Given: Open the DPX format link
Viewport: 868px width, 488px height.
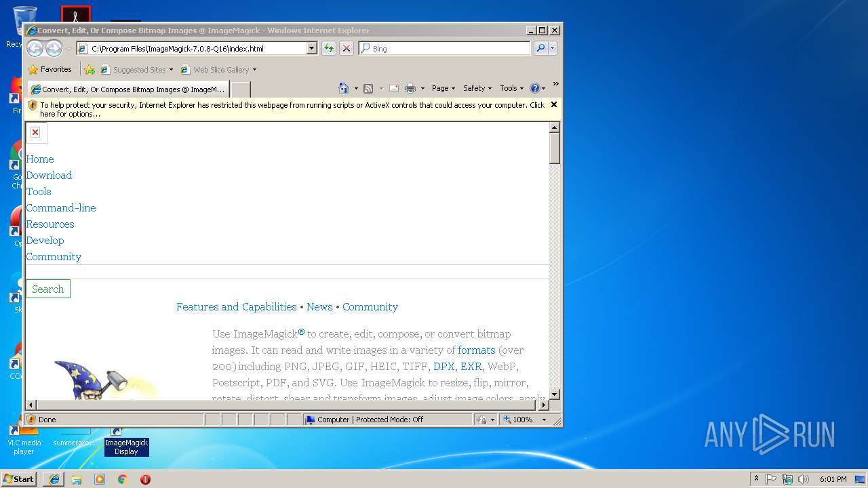Looking at the screenshot, I should click(444, 367).
